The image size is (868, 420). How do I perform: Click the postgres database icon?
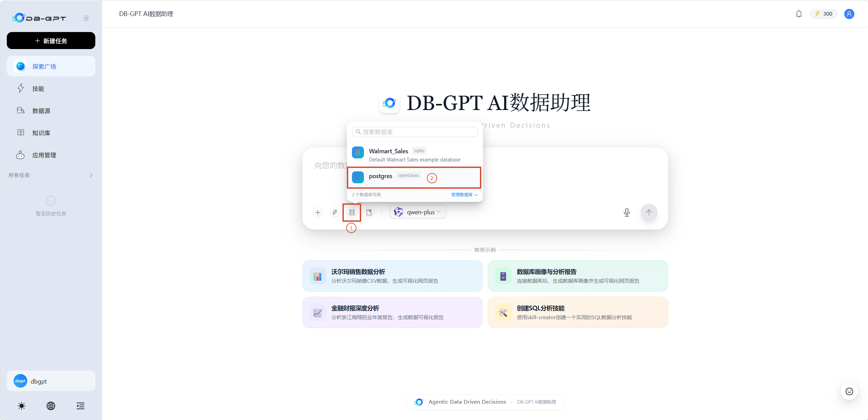(x=358, y=177)
